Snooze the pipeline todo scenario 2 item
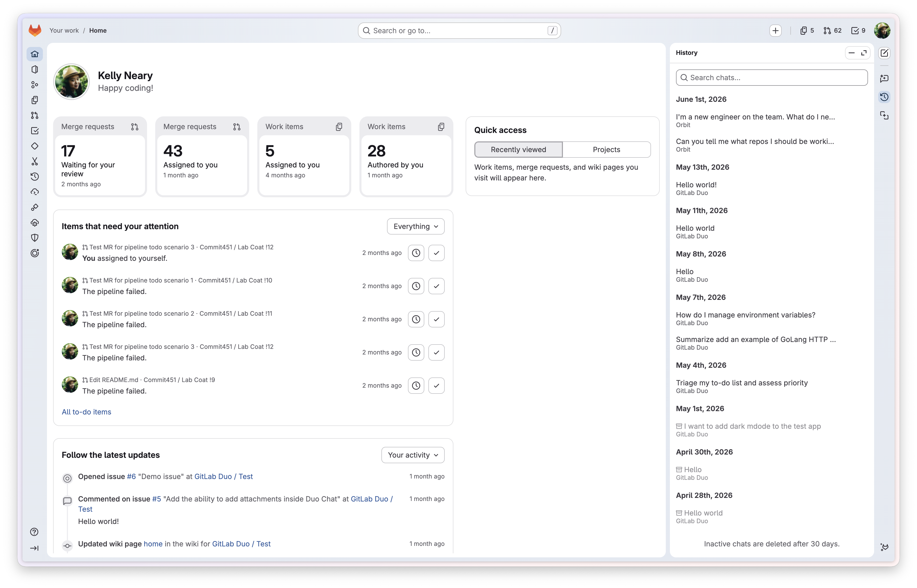Viewport: 917px width, 588px height. [416, 319]
